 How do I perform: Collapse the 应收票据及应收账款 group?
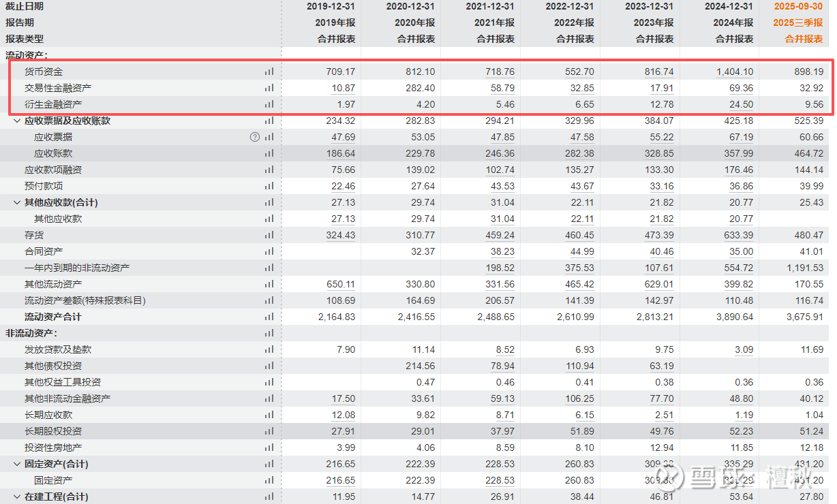pos(17,121)
